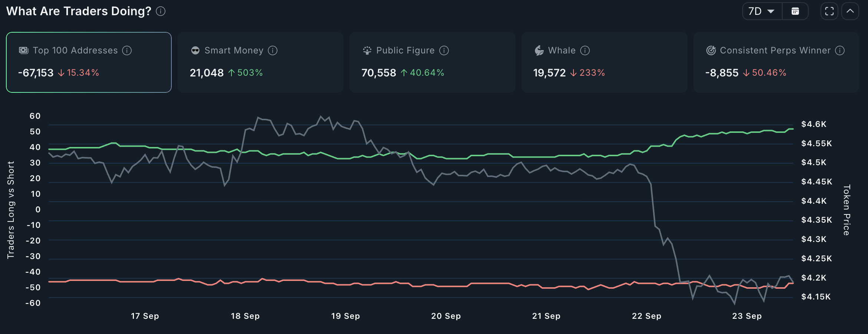This screenshot has height=334, width=868.
Task: Click the whale icon on the Whale card
Action: pos(539,50)
